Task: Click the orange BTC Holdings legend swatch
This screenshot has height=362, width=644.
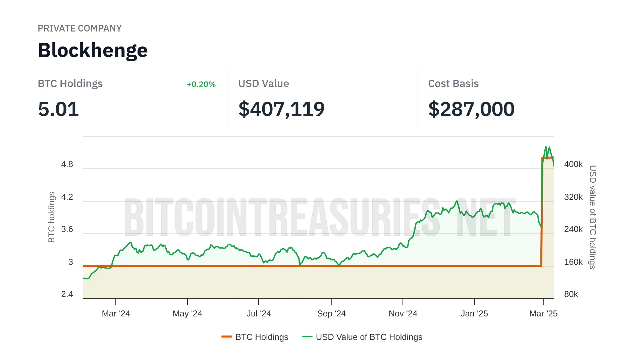Action: click(227, 337)
